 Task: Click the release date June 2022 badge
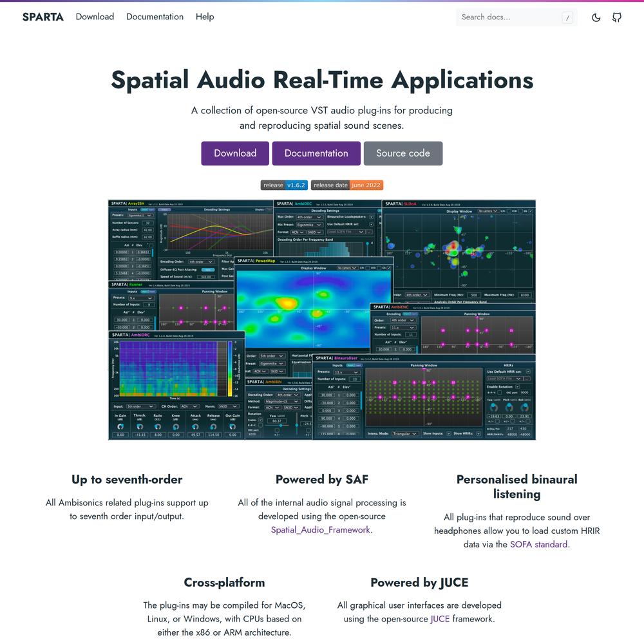pyautogui.click(x=347, y=185)
